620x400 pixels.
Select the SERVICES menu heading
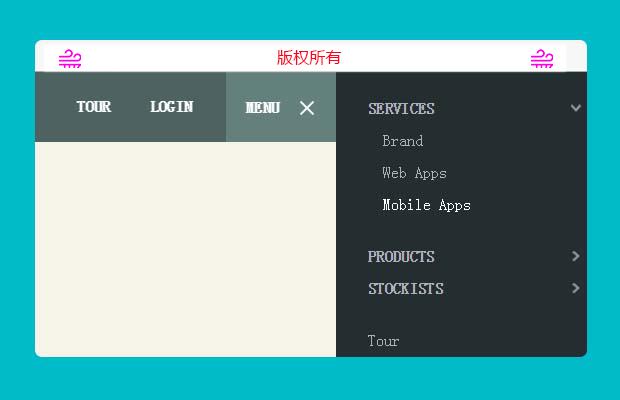tap(401, 109)
